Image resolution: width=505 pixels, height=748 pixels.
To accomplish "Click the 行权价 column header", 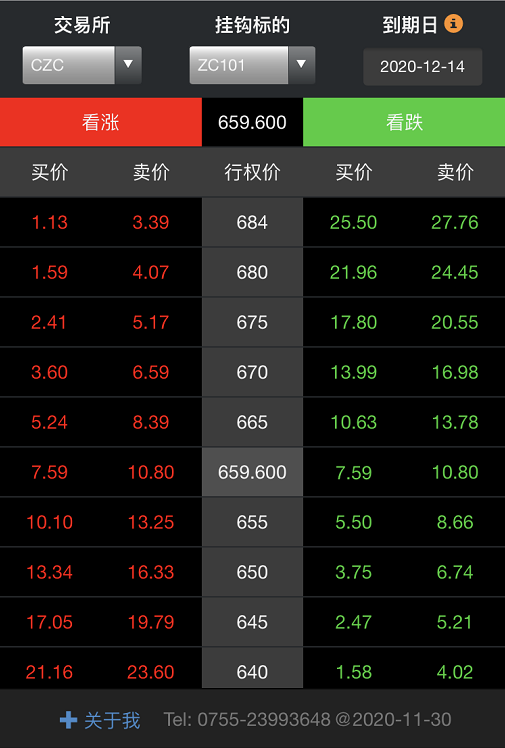I will point(252,172).
